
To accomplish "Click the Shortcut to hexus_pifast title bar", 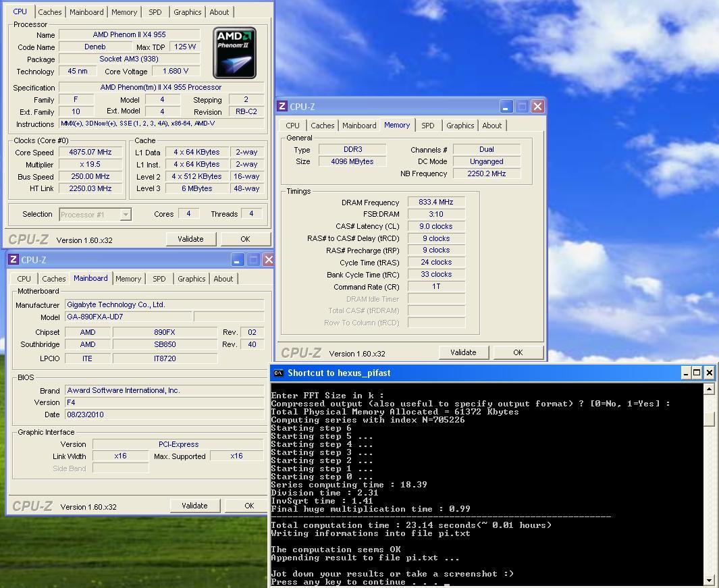I will coord(477,373).
